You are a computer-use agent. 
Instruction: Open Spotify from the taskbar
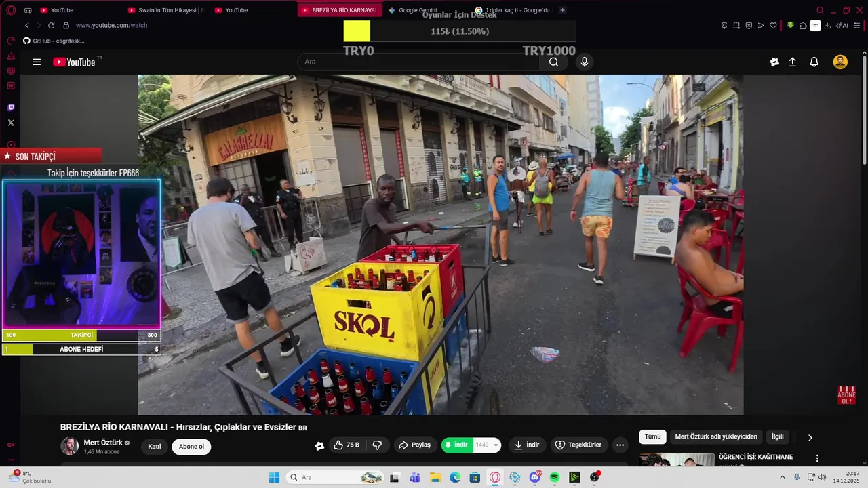pos(555,477)
